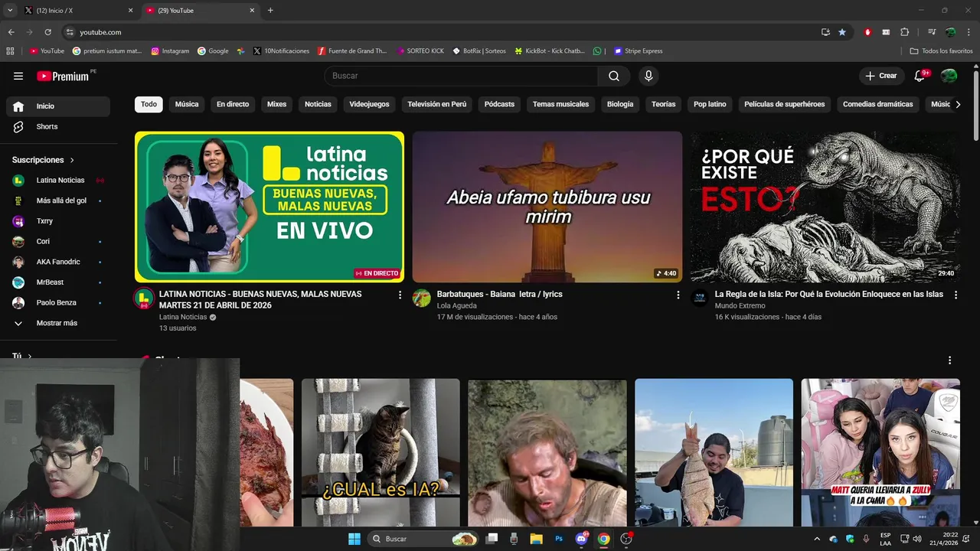Screen dimensions: 980x551
Task: Click the Crear button
Action: tap(880, 76)
